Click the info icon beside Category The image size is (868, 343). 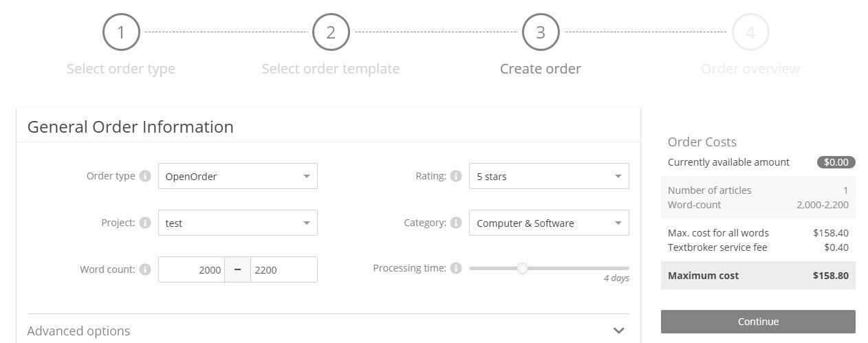[455, 223]
